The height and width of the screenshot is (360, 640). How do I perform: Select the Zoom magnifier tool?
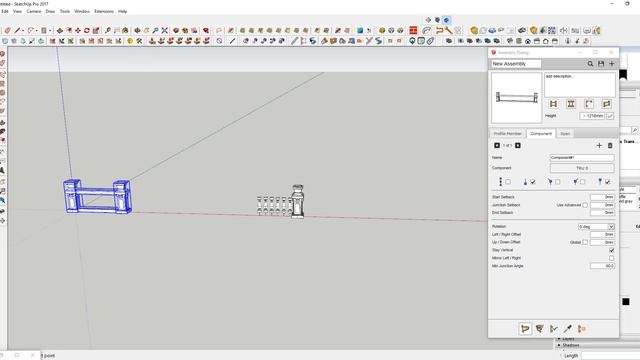[156, 30]
